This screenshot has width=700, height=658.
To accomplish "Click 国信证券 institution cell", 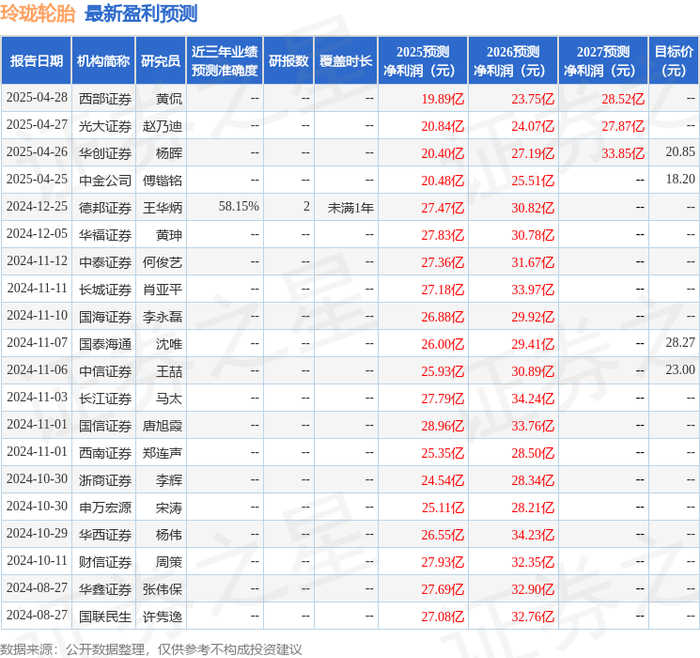I will point(105,426).
